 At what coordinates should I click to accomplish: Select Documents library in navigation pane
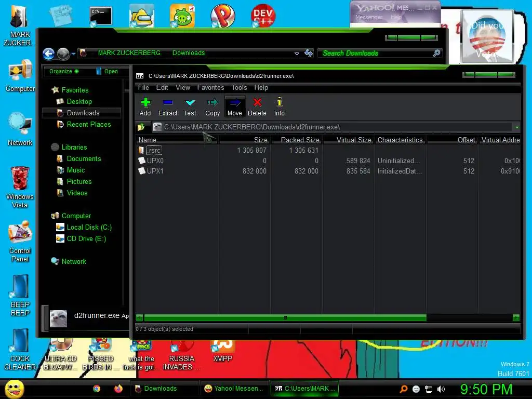pos(84,159)
